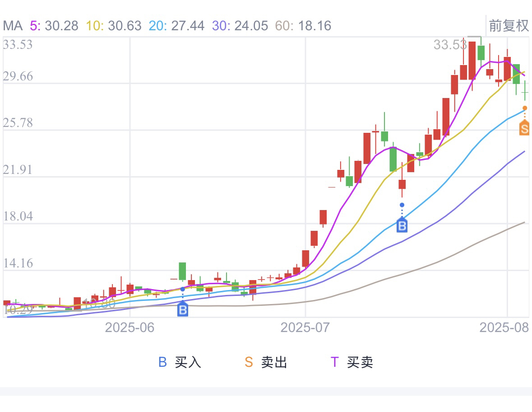Click the 21.91 price axis label
Viewport: 532px width, 412px height.
(18, 169)
